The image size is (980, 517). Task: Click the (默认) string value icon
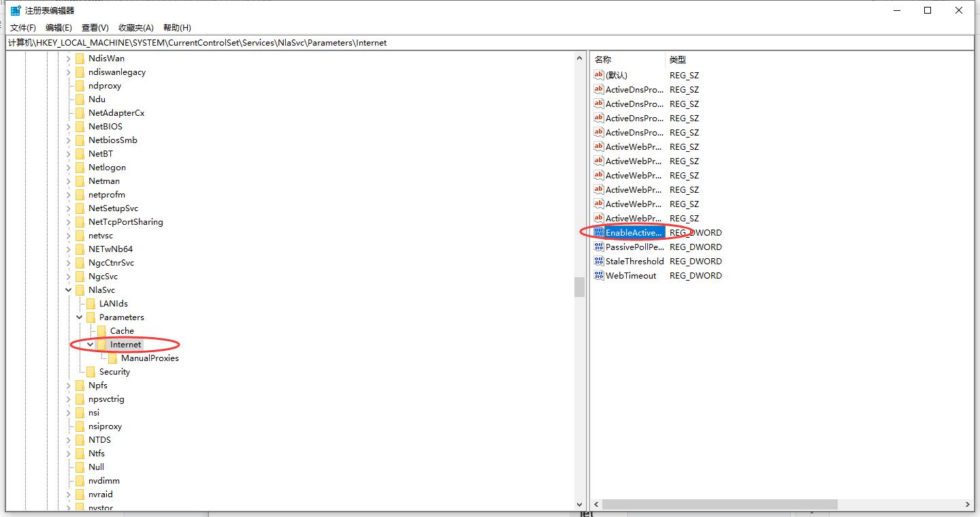(599, 75)
